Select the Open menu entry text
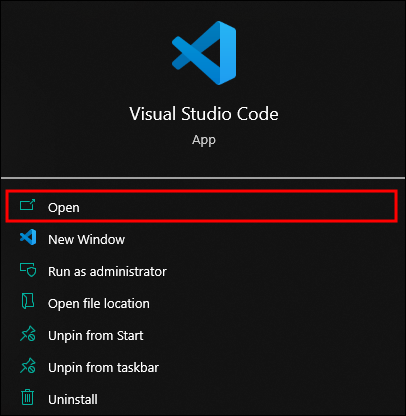The image size is (406, 416). point(64,208)
